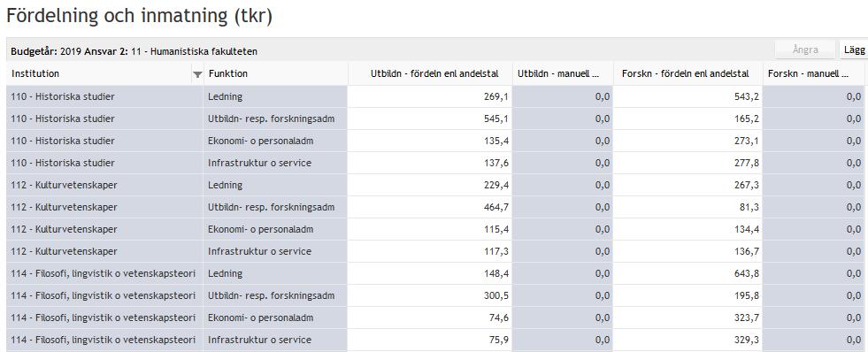Edit the Forskn cell showing 81,3
Viewport: 868px width, 352px height.
(688, 208)
